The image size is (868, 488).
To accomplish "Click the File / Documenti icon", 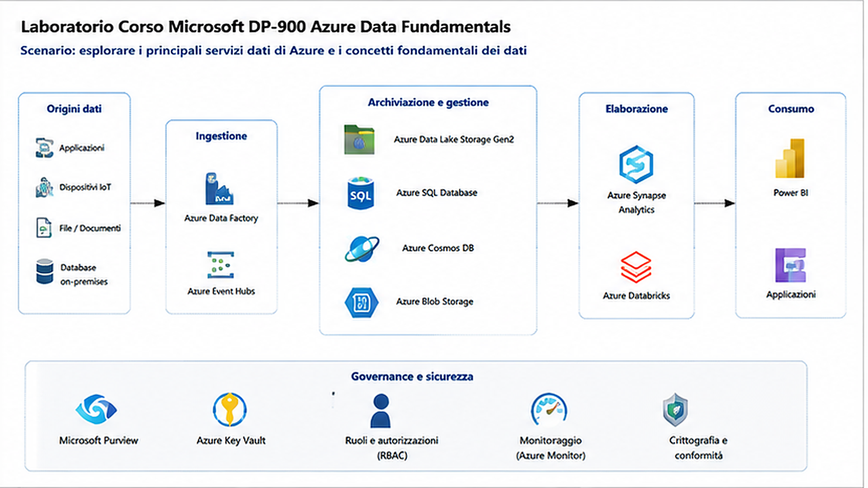I will coord(44,228).
